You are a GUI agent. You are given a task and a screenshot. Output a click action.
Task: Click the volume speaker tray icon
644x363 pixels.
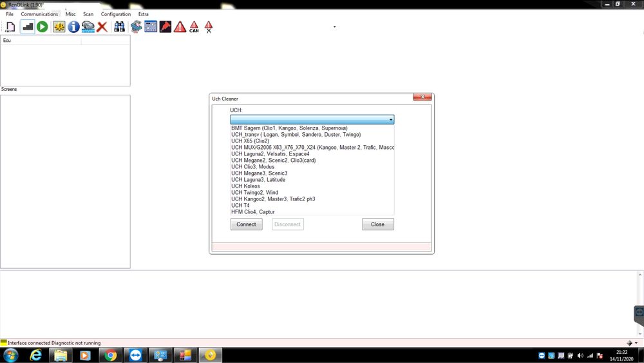(580, 356)
